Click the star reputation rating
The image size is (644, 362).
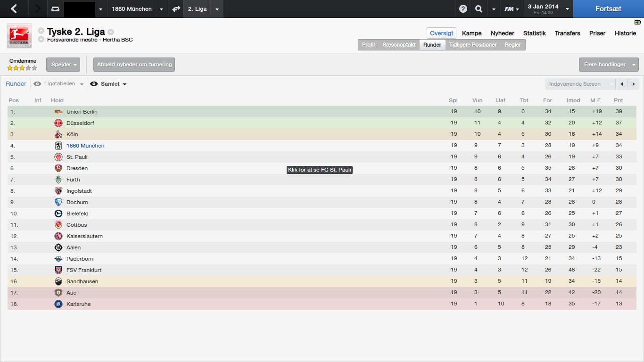[22, 68]
